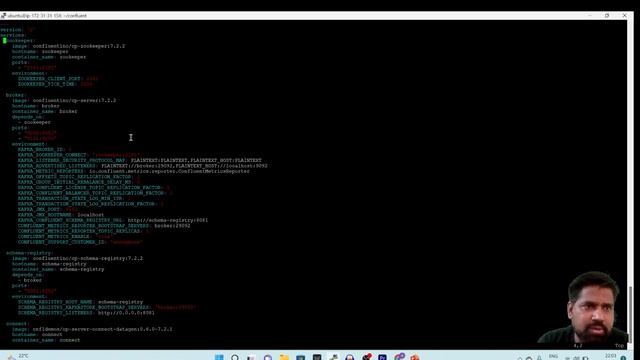Click the vim 'Top' position indicator
Image resolution: width=640 pixels, height=360 pixels.
(x=620, y=346)
